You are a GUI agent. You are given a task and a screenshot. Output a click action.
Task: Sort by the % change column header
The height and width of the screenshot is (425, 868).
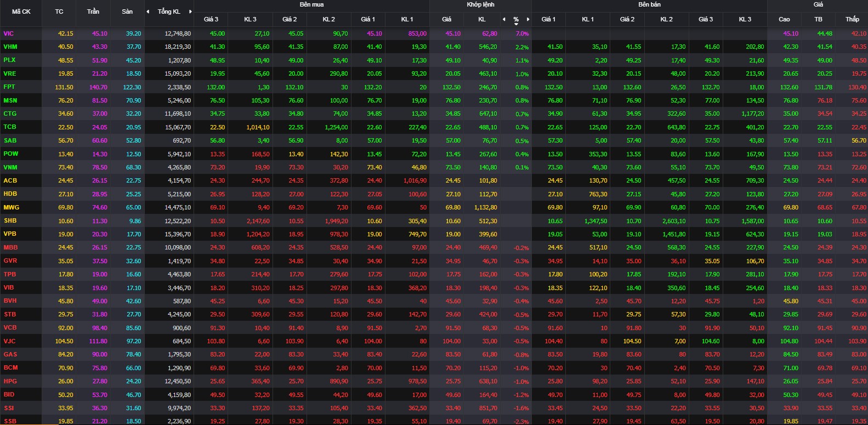516,20
